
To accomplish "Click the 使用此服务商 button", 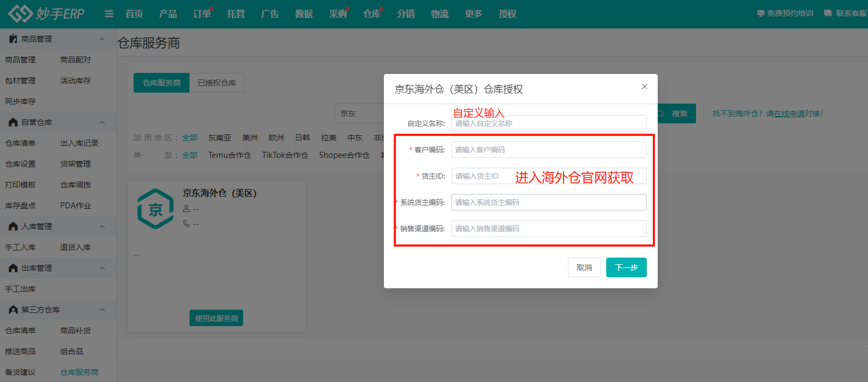I will (x=216, y=318).
